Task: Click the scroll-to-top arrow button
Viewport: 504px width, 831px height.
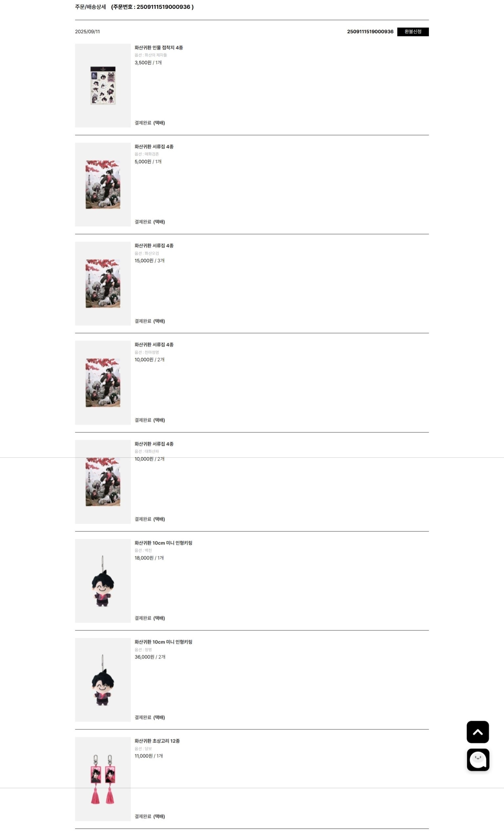Action: point(477,732)
